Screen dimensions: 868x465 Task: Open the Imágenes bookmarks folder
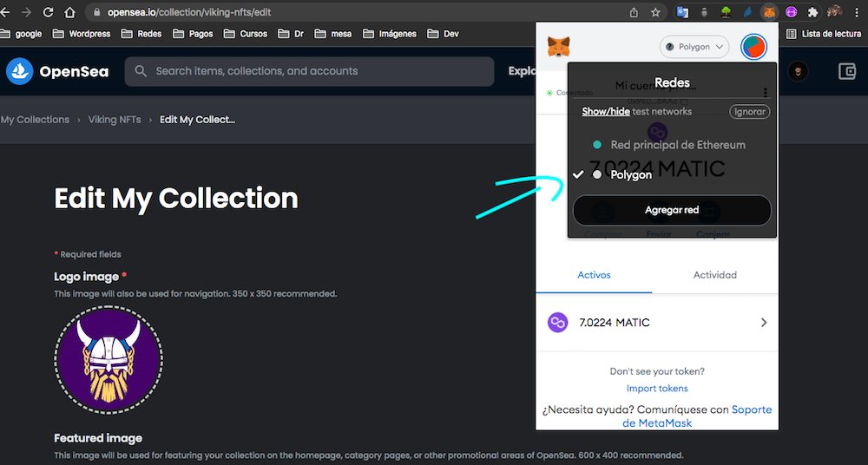click(390, 34)
